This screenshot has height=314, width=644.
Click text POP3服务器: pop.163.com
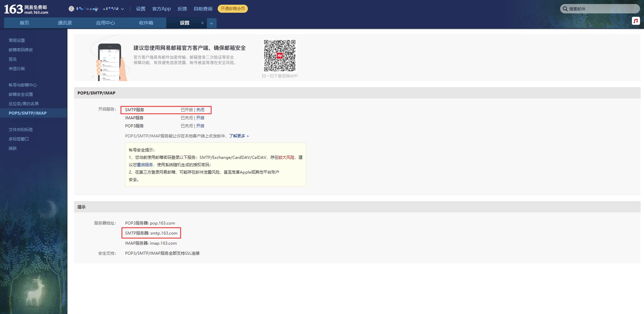coord(150,223)
